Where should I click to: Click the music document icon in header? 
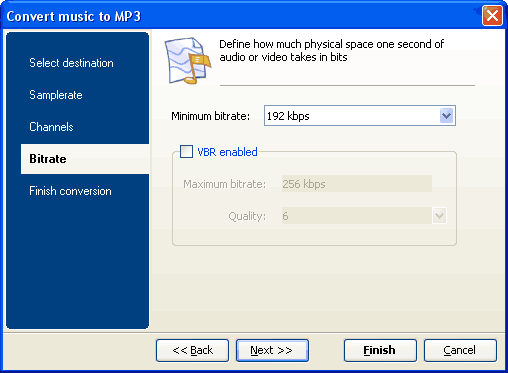(188, 61)
